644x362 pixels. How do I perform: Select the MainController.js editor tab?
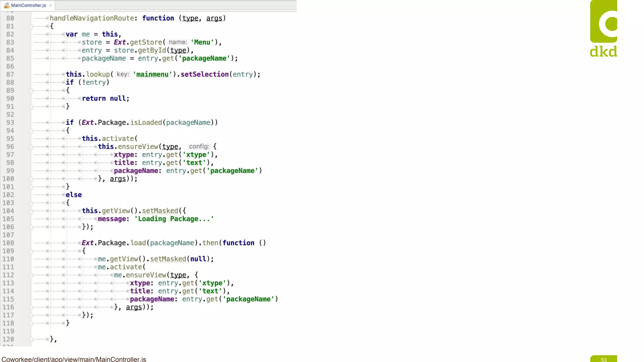28,5
